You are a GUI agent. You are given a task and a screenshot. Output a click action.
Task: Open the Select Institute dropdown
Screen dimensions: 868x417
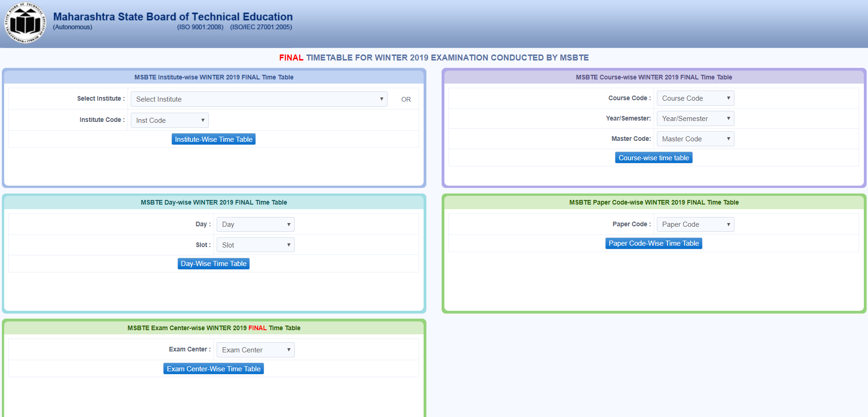[259, 99]
